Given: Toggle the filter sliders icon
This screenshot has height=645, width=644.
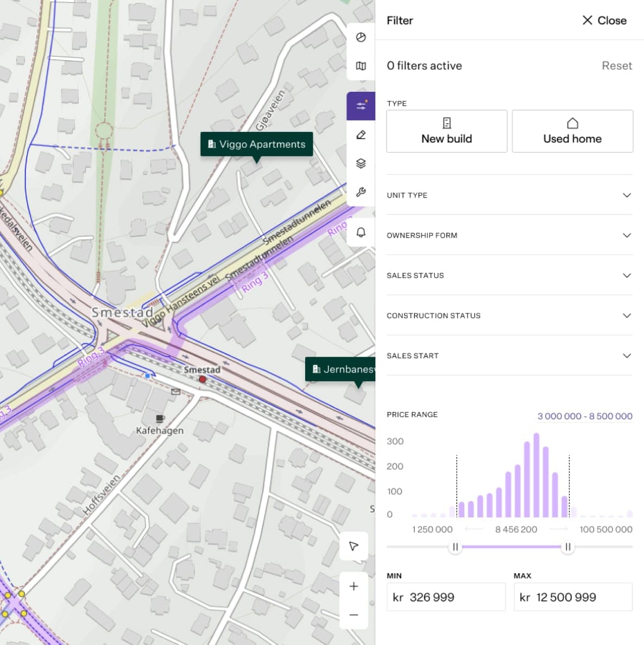Looking at the screenshot, I should click(x=361, y=106).
